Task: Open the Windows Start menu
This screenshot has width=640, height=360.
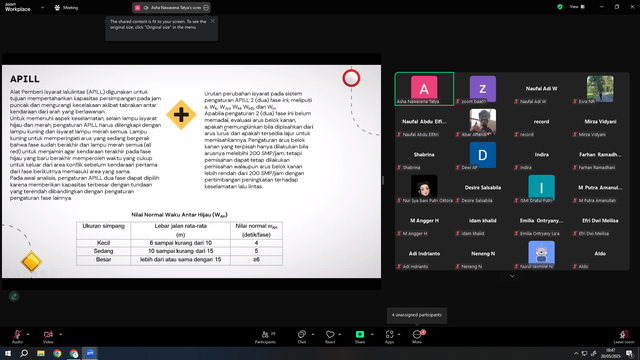Action: tap(8, 353)
